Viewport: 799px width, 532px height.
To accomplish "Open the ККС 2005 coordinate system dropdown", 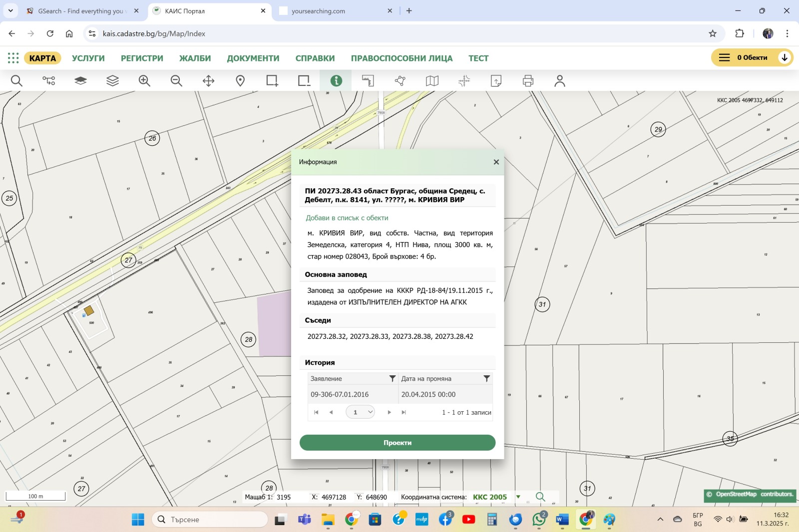I will (518, 497).
